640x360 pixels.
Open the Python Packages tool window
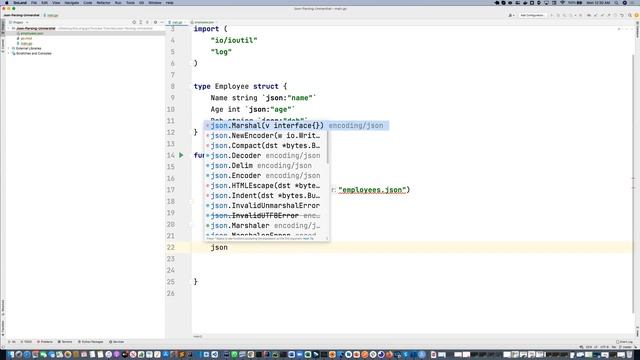[x=91, y=342]
